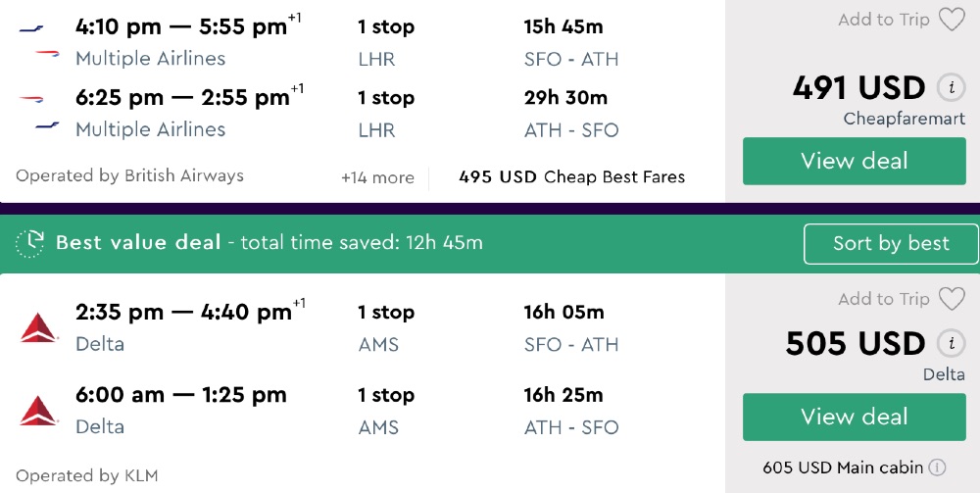
Task: Open the 6:25 pm — 2:55 pm return leg
Action: coord(182,98)
